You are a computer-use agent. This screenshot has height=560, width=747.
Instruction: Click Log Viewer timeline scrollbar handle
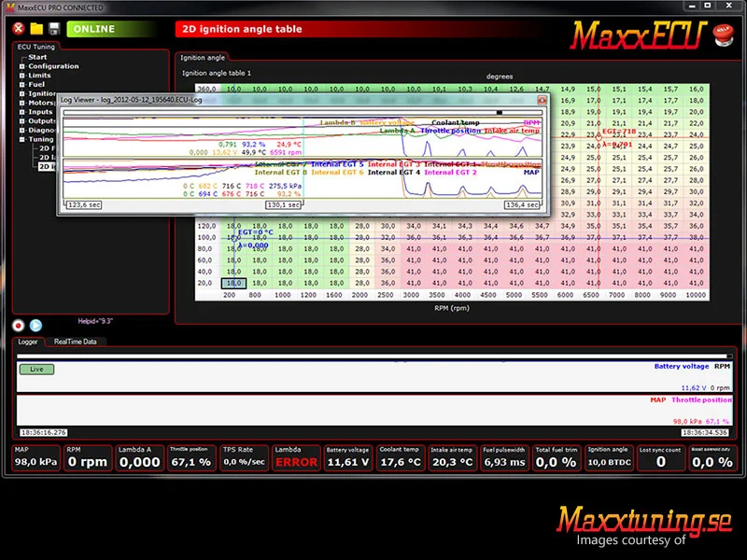[x=500, y=113]
